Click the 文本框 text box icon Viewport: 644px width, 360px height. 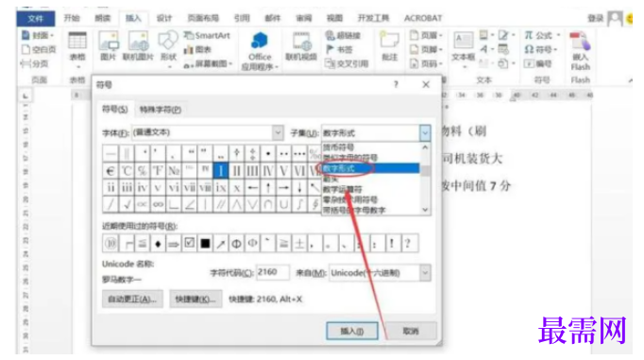click(x=464, y=41)
